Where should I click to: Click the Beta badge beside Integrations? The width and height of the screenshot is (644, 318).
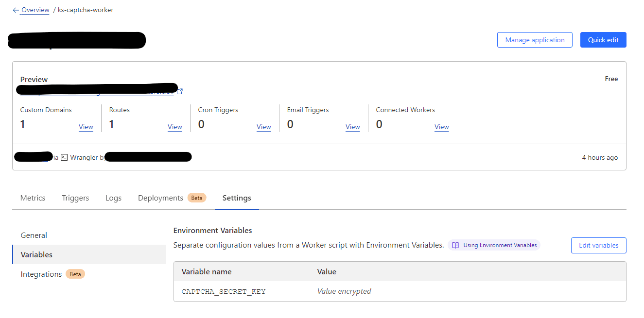click(x=75, y=274)
